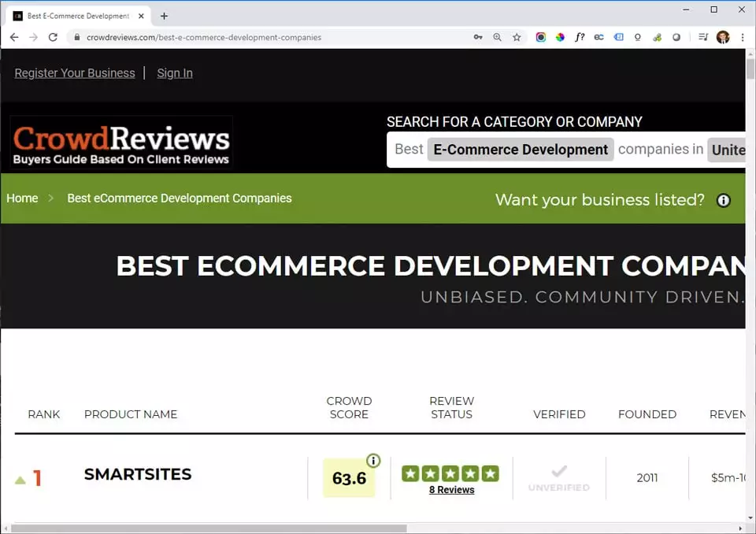Open the 'ec' extension icon
The width and height of the screenshot is (756, 534).
coord(598,37)
